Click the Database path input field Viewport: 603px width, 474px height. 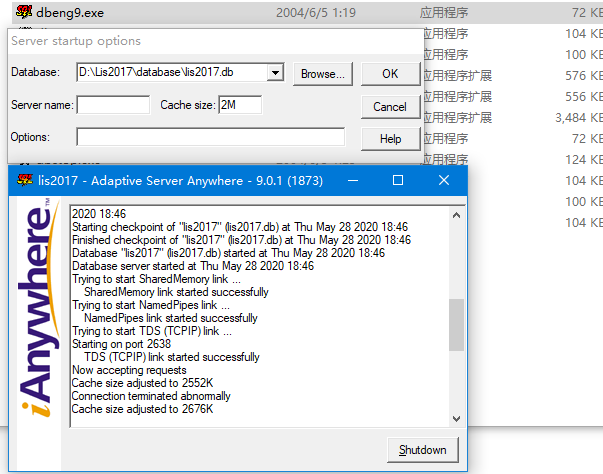172,72
